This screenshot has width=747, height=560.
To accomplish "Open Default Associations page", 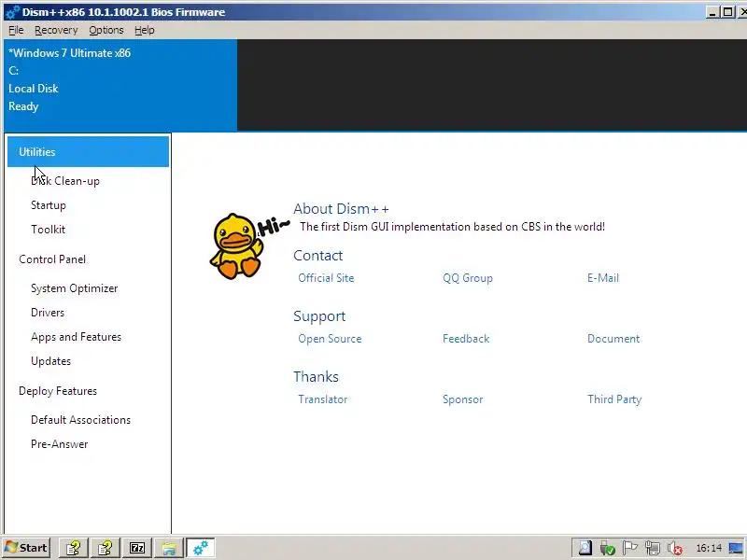I will pos(80,420).
